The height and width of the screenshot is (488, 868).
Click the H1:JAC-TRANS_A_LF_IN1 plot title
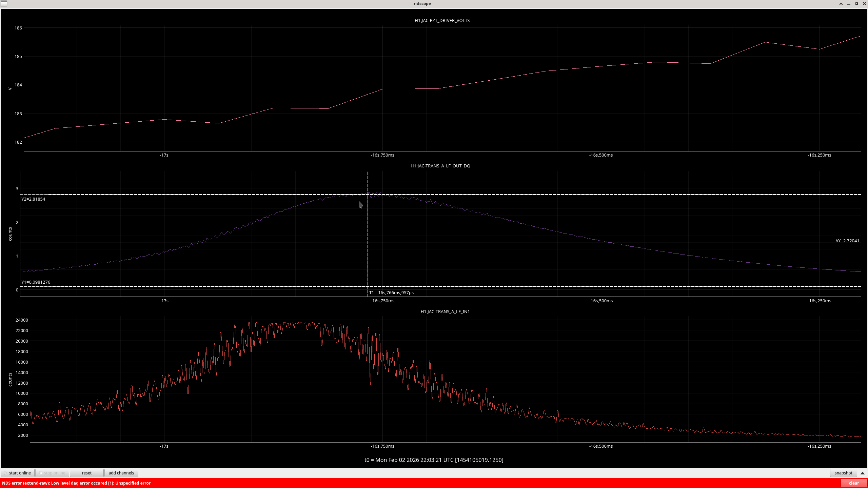(445, 311)
